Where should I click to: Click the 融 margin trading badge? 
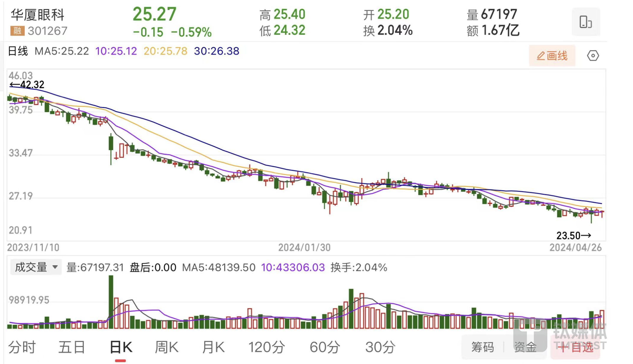pyautogui.click(x=17, y=31)
